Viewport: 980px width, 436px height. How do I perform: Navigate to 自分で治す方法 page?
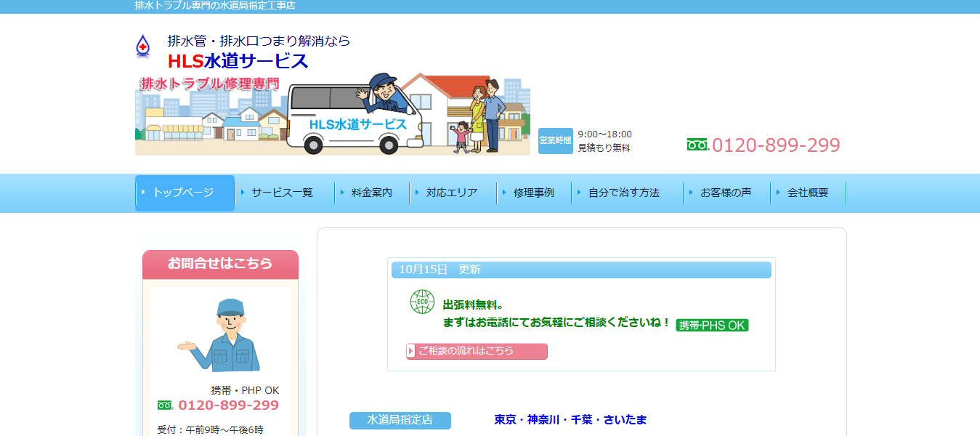tap(623, 193)
